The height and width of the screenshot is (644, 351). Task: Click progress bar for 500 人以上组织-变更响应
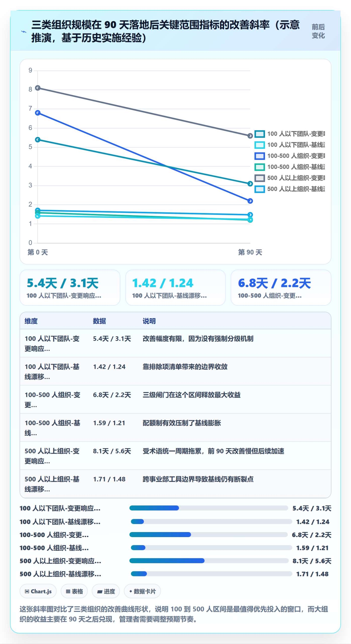pyautogui.click(x=209, y=560)
